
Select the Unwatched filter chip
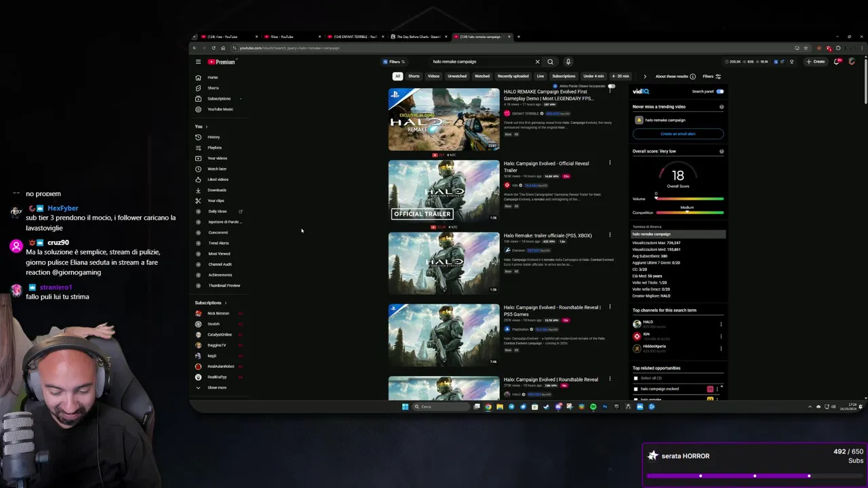tap(457, 77)
